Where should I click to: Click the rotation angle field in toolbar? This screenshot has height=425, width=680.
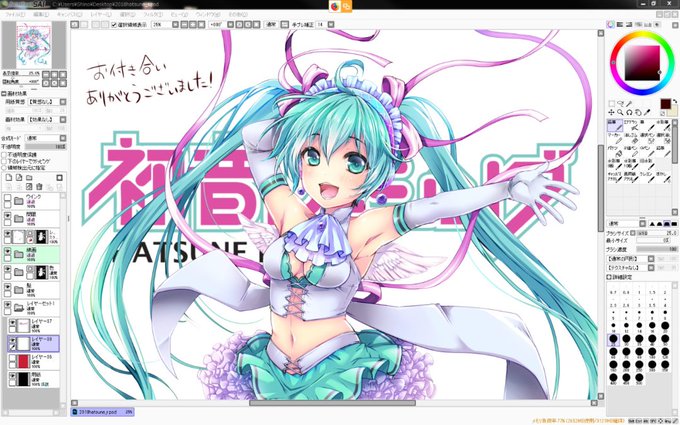tap(216, 25)
